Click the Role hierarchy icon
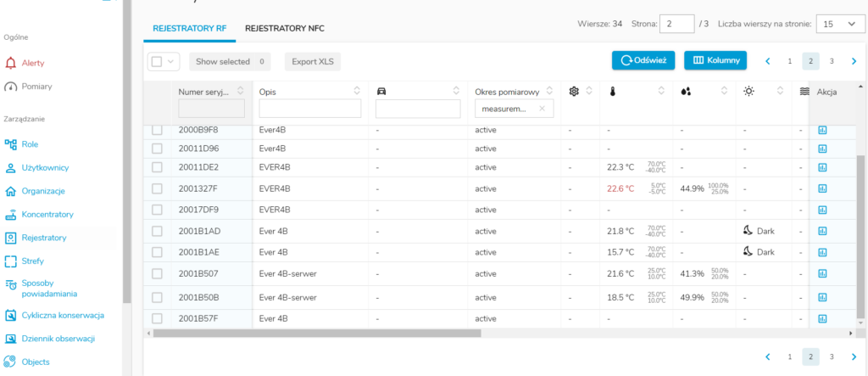 click(x=10, y=144)
